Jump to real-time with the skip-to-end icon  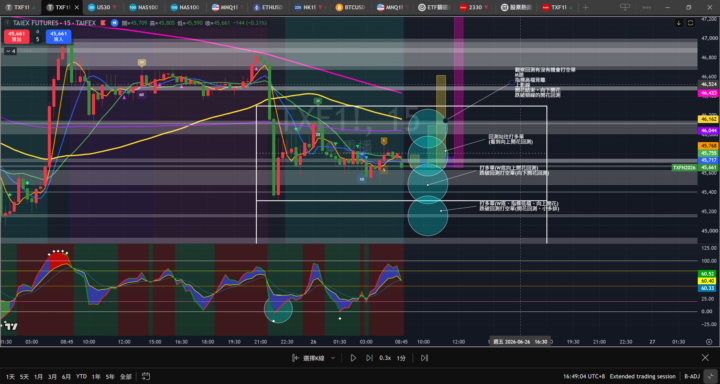pyautogui.click(x=424, y=358)
